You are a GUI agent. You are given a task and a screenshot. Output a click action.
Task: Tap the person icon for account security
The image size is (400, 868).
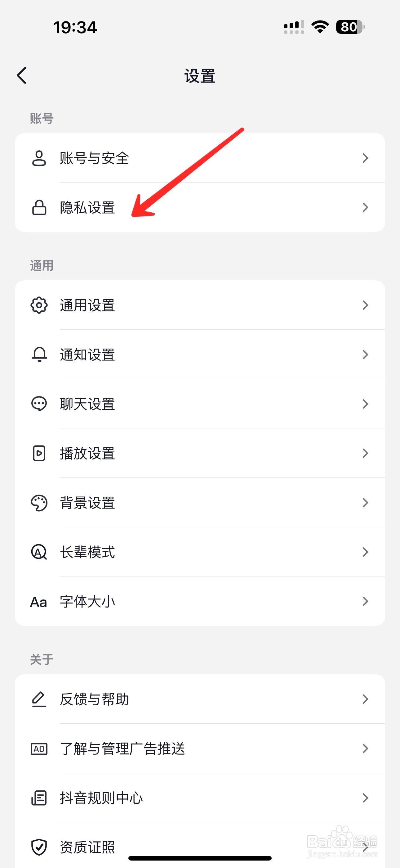[39, 158]
